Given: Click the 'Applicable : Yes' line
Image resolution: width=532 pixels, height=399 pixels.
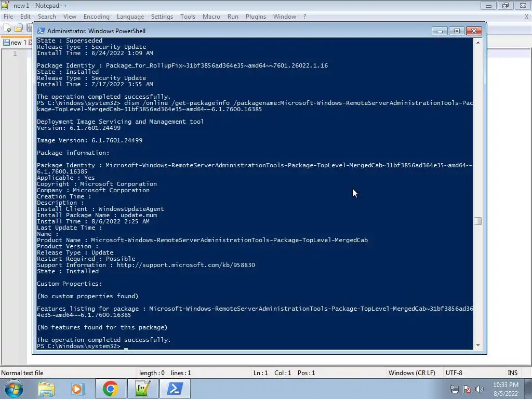Looking at the screenshot, I should (x=66, y=178).
